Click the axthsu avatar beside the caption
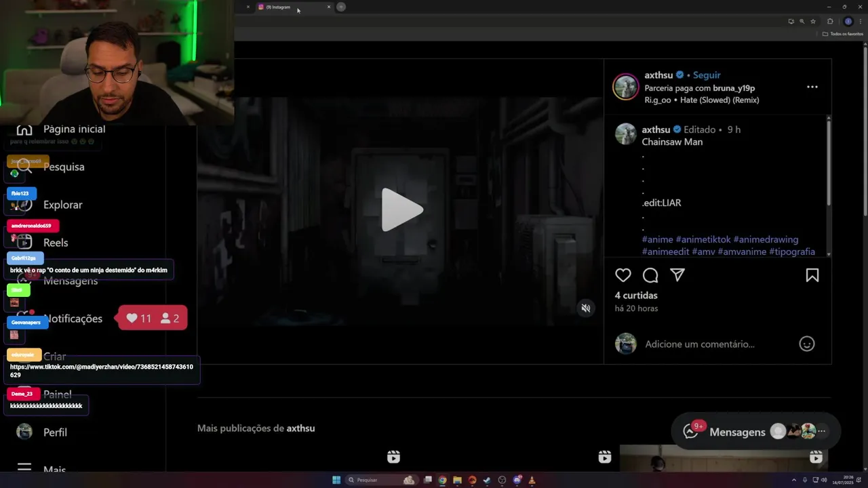Image resolution: width=868 pixels, height=488 pixels. point(625,134)
